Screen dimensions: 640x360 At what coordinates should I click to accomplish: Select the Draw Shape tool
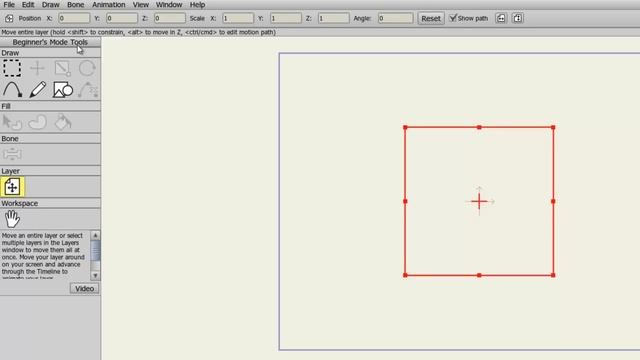coord(62,90)
